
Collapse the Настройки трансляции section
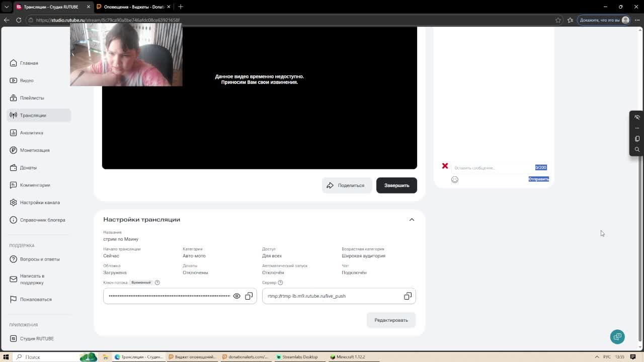coord(412,220)
